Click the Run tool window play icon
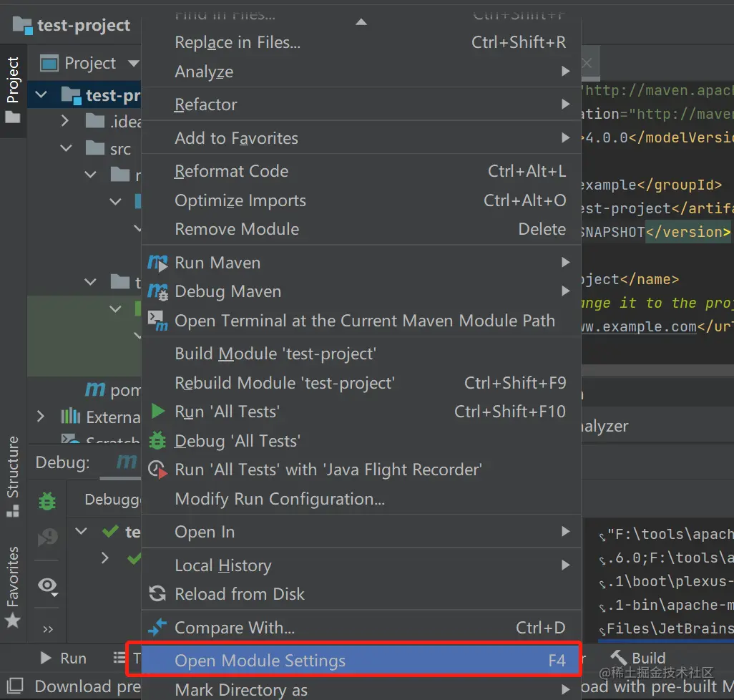The image size is (734, 700). [x=45, y=658]
